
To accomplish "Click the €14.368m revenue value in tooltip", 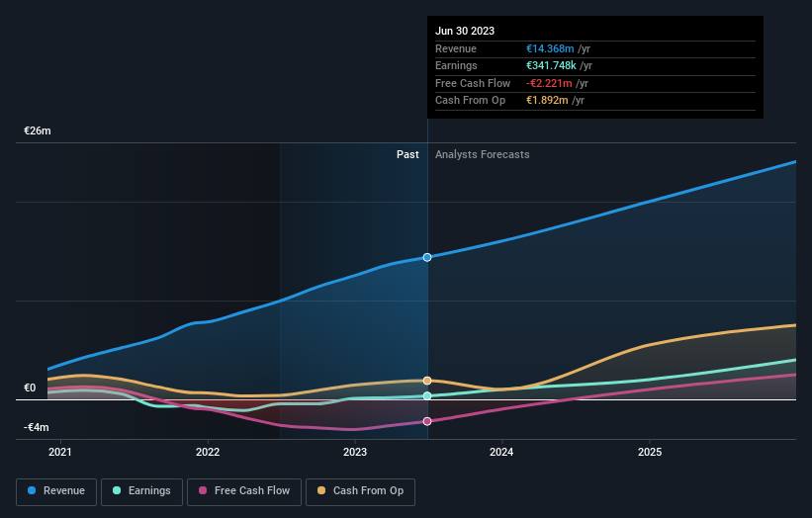I will point(550,48).
